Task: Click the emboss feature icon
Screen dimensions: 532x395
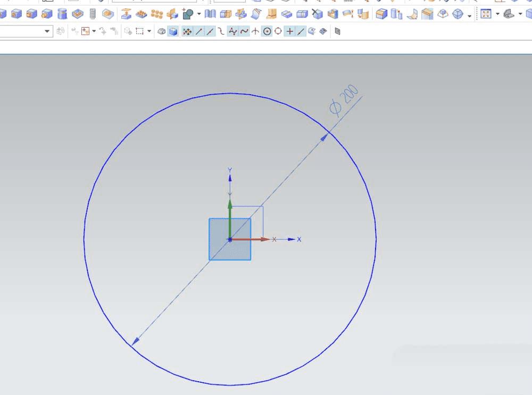Action: pos(108,14)
